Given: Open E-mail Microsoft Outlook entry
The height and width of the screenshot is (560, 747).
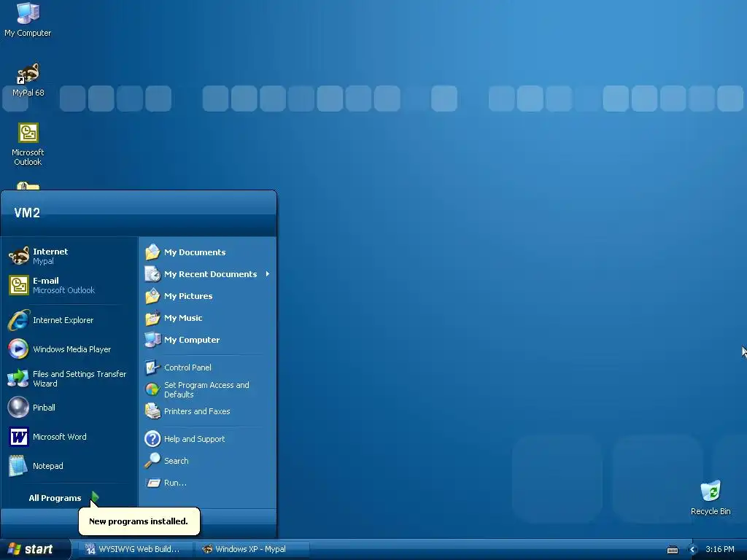Looking at the screenshot, I should 69,285.
